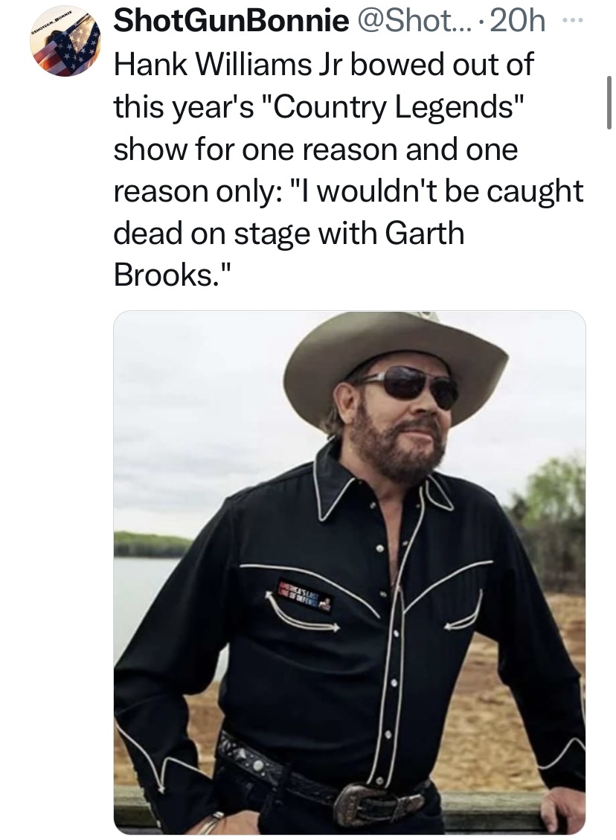
Task: Click the cowboy hat in the photo
Action: point(395,349)
